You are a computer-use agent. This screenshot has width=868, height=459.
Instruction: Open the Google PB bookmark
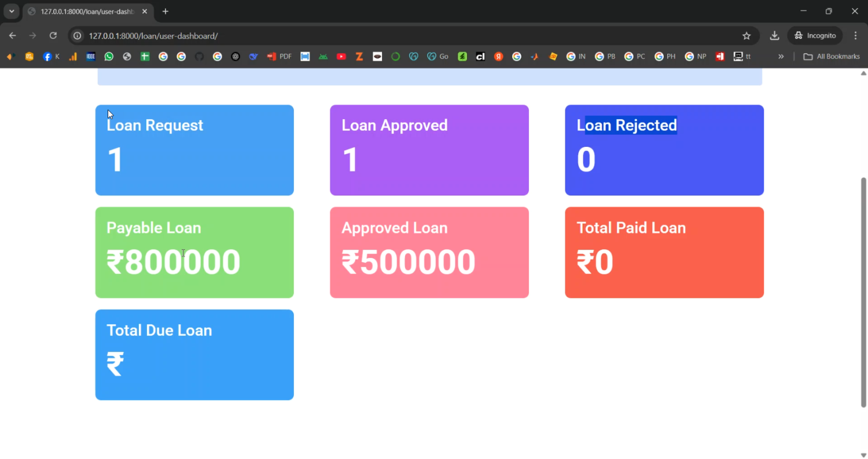click(x=605, y=57)
